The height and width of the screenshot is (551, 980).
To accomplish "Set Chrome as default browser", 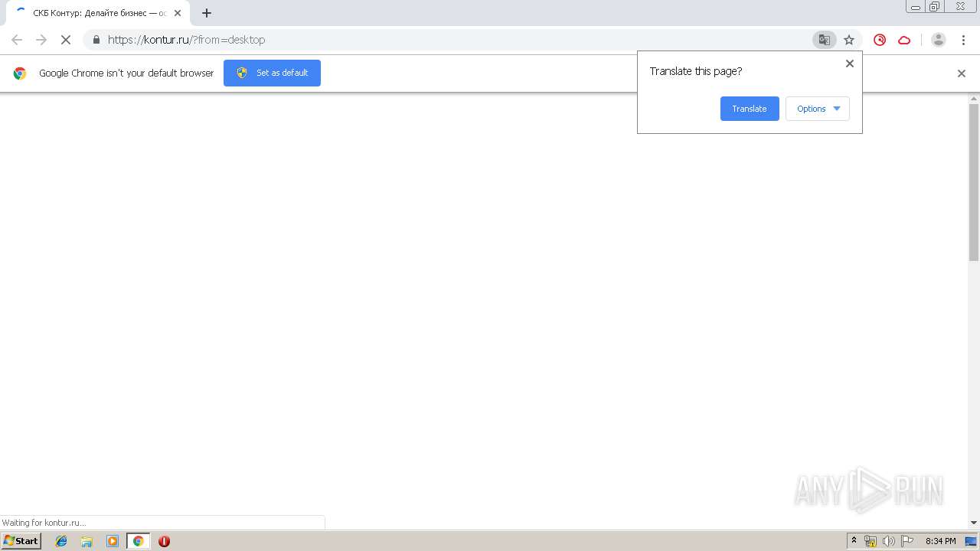I will click(x=272, y=73).
